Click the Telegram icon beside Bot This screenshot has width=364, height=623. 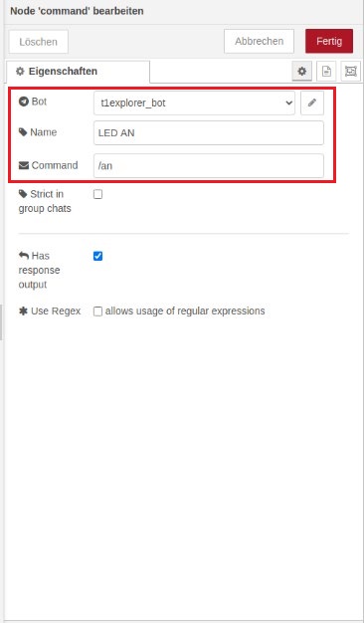click(x=24, y=102)
